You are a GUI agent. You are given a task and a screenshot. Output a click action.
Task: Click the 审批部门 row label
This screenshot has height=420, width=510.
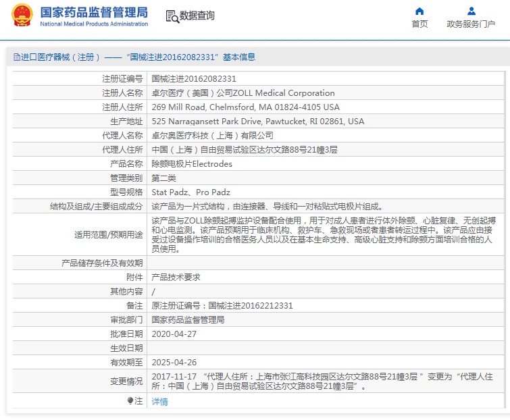point(126,320)
